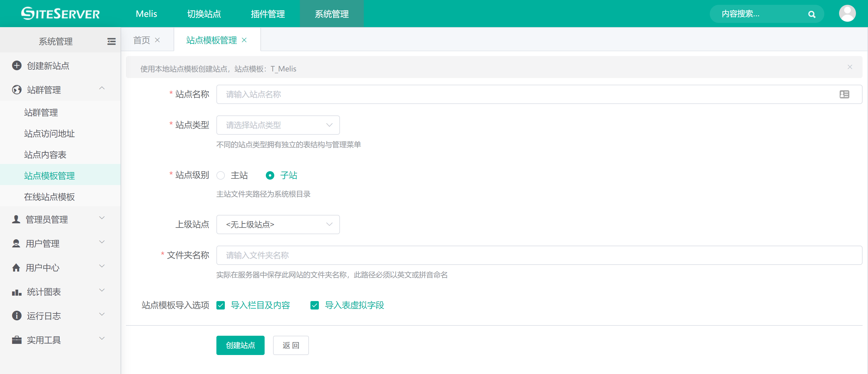This screenshot has width=868, height=374.
Task: Click the plus icon for 创建新站点
Action: 17,65
